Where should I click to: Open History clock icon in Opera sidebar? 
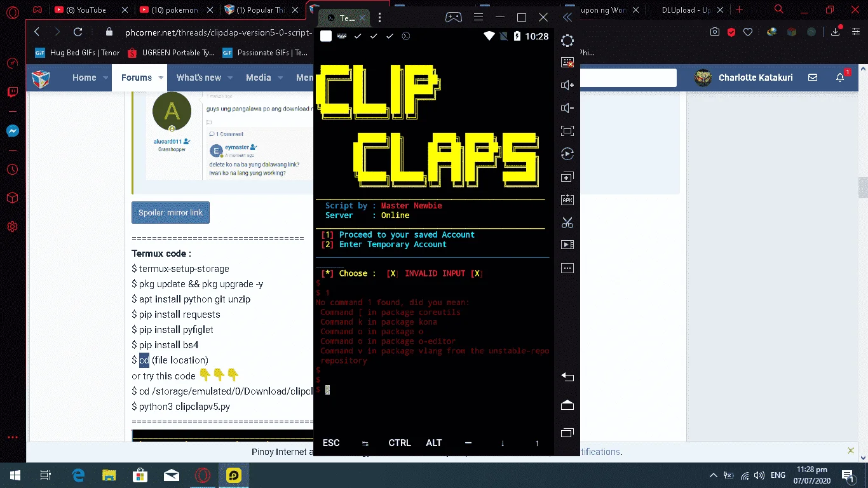pos(12,170)
